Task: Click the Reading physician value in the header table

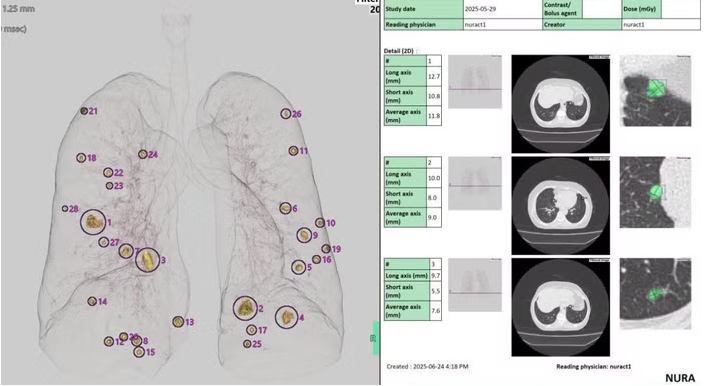Action: [475, 25]
